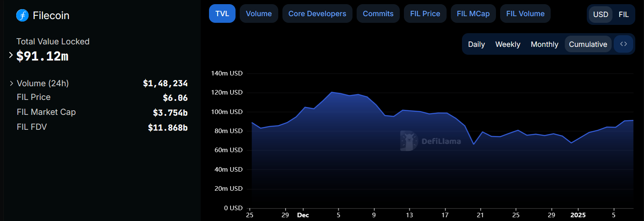Click the 2025 date axis label

click(578, 215)
